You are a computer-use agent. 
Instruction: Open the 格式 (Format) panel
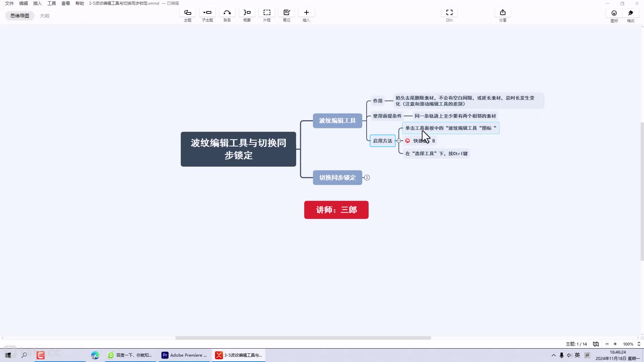click(631, 13)
